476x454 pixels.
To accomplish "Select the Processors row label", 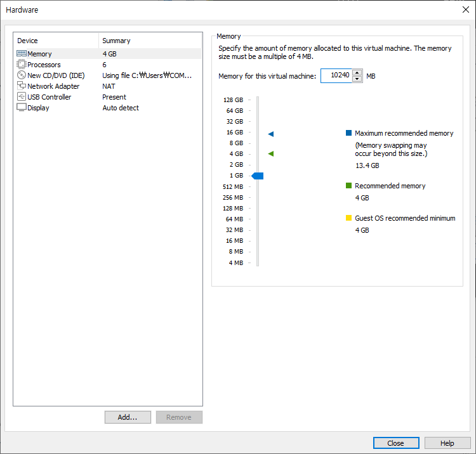I will [44, 65].
